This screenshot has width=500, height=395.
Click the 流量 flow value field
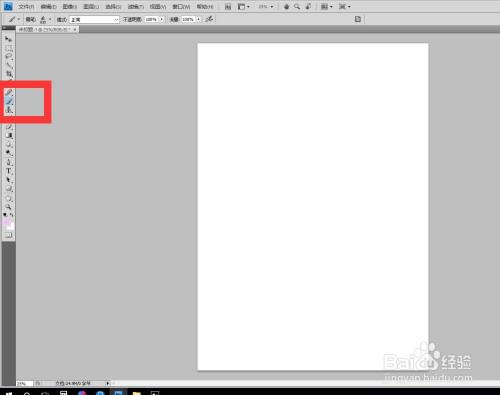(188, 20)
